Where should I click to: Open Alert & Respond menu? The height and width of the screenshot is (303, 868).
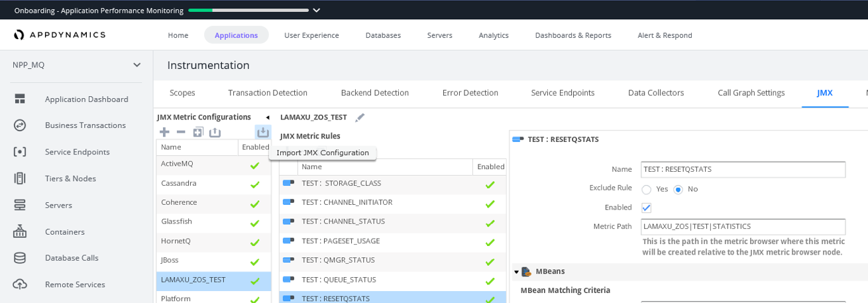665,35
